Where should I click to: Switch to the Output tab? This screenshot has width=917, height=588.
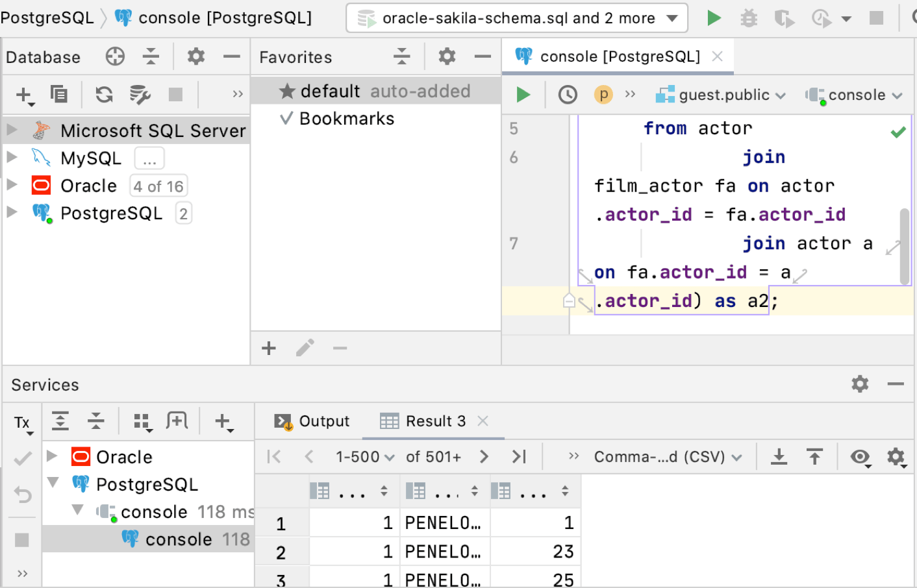click(x=312, y=421)
